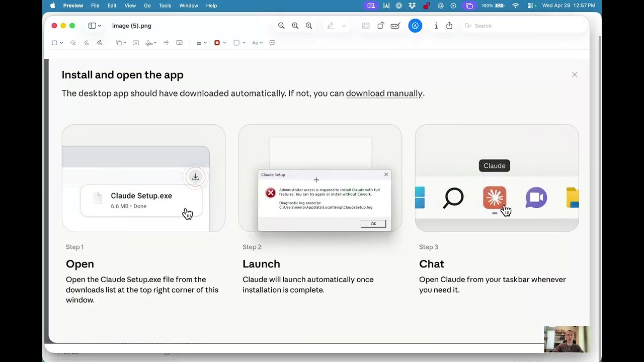Click the browser download arrow icon

[x=195, y=177]
